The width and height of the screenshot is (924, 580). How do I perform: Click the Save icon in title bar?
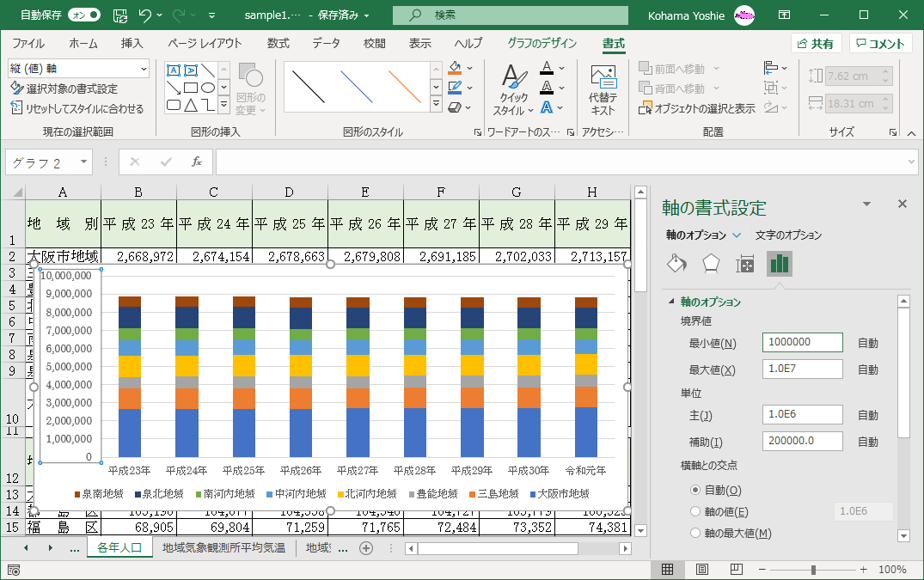(121, 15)
